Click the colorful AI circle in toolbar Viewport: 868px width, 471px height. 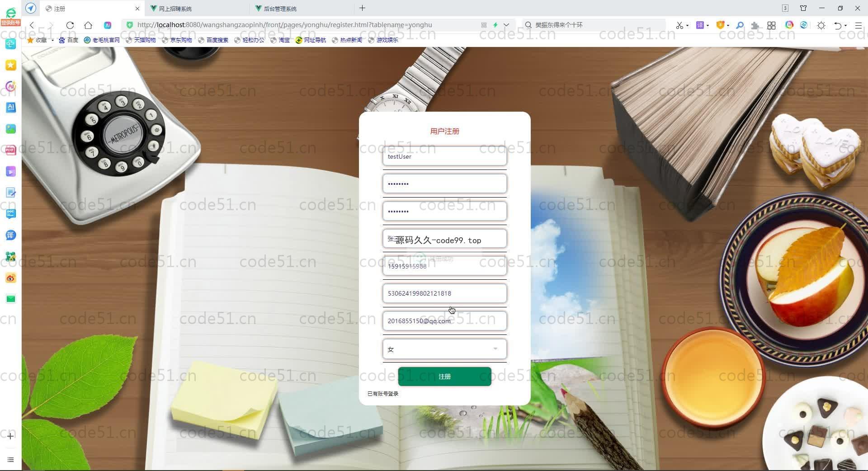[789, 25]
